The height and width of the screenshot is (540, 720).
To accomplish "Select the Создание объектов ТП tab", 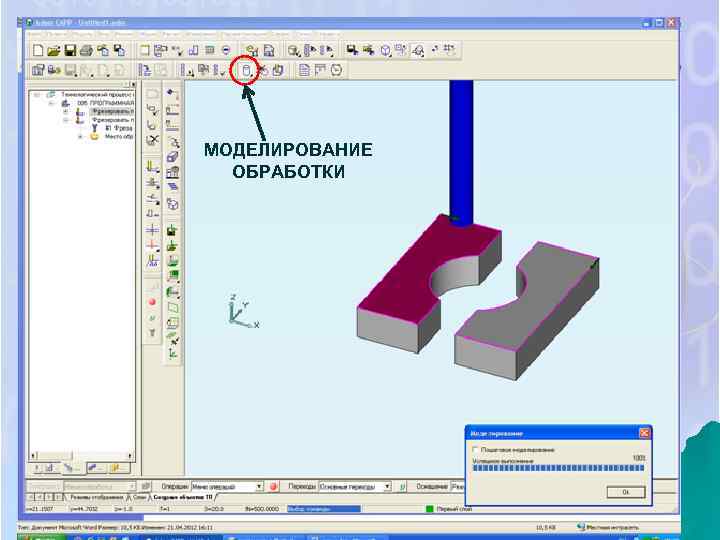I will point(183,497).
